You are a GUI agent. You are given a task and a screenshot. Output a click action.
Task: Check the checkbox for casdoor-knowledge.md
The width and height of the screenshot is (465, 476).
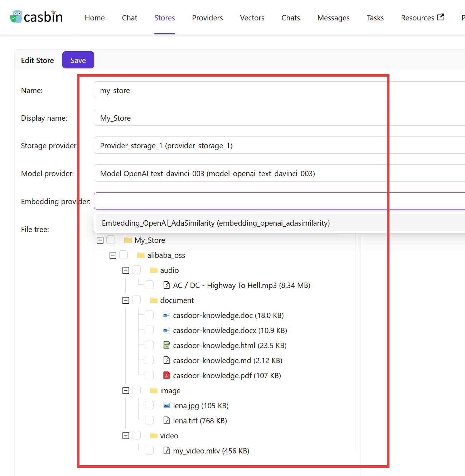coord(149,360)
